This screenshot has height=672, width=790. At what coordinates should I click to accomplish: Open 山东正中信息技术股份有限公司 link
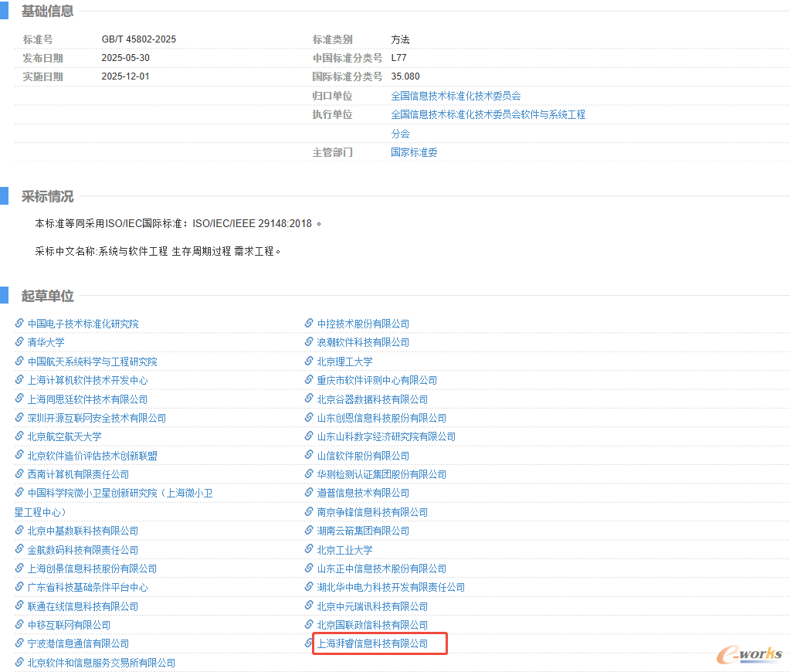[381, 568]
